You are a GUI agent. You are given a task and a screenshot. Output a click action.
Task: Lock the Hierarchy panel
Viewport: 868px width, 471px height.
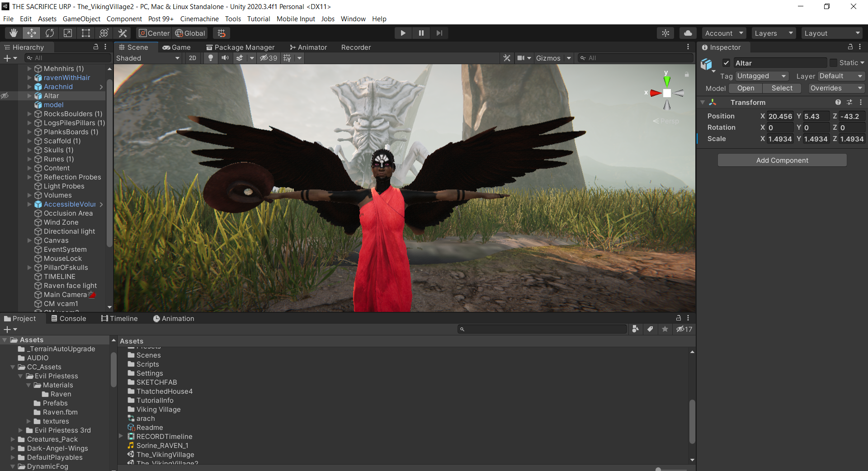[x=95, y=47]
